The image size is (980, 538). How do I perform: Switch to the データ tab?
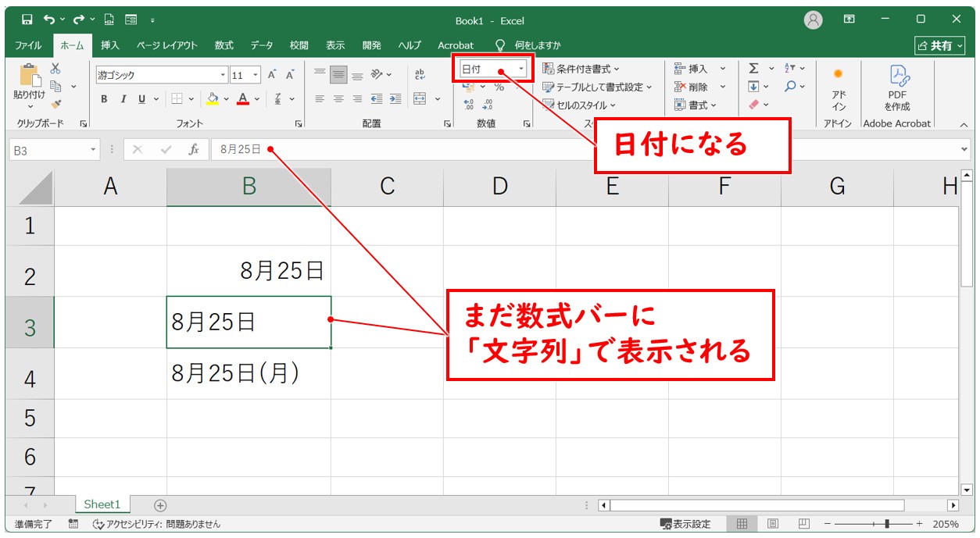tap(262, 45)
